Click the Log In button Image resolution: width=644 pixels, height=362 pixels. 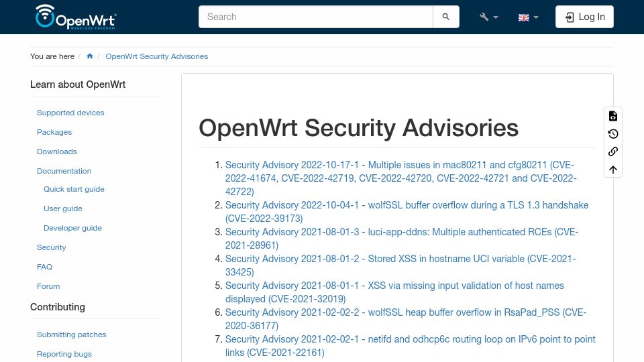[x=584, y=17]
